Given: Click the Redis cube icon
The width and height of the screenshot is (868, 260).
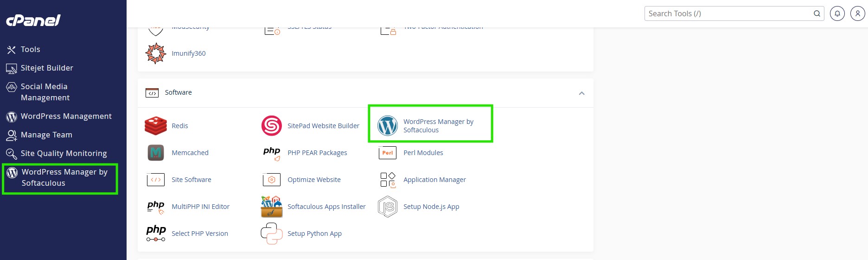Looking at the screenshot, I should click(x=156, y=126).
